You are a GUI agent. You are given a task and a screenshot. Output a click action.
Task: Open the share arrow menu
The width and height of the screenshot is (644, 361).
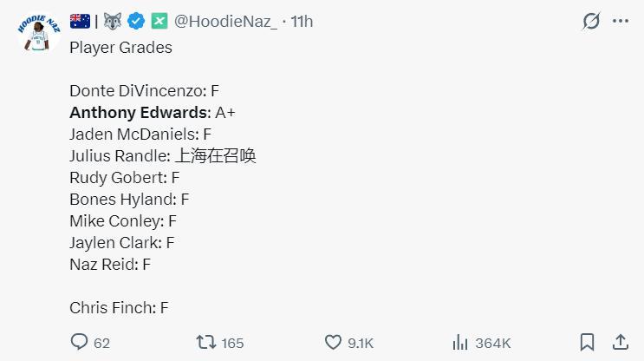pos(621,343)
